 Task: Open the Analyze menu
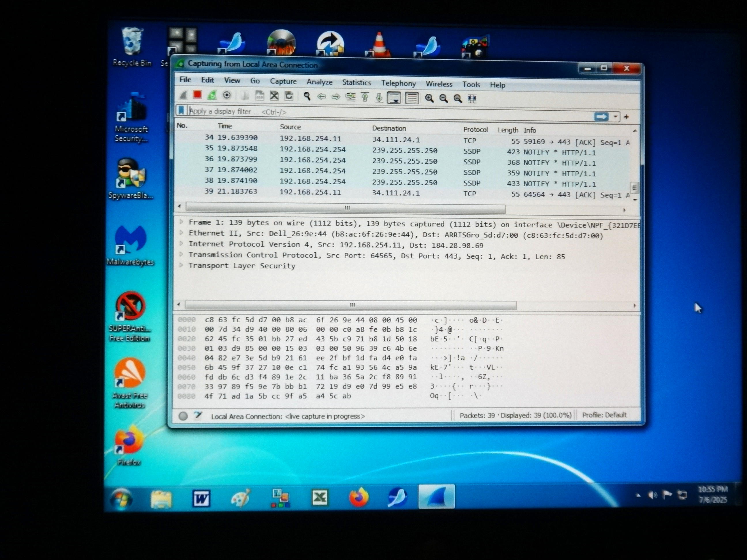tap(320, 82)
